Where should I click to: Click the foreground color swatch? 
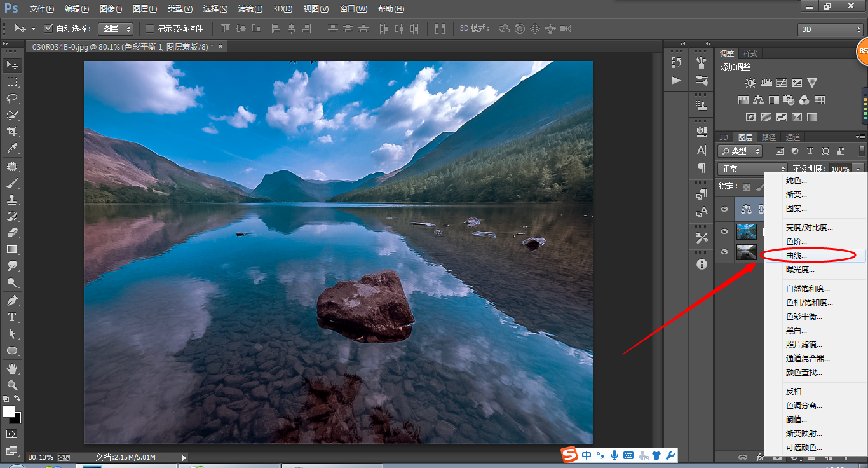tap(9, 411)
